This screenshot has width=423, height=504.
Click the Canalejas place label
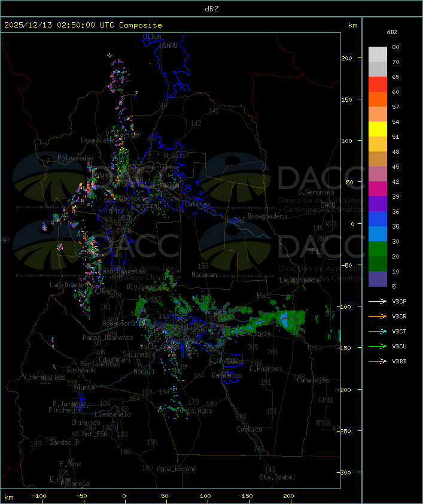313,380
